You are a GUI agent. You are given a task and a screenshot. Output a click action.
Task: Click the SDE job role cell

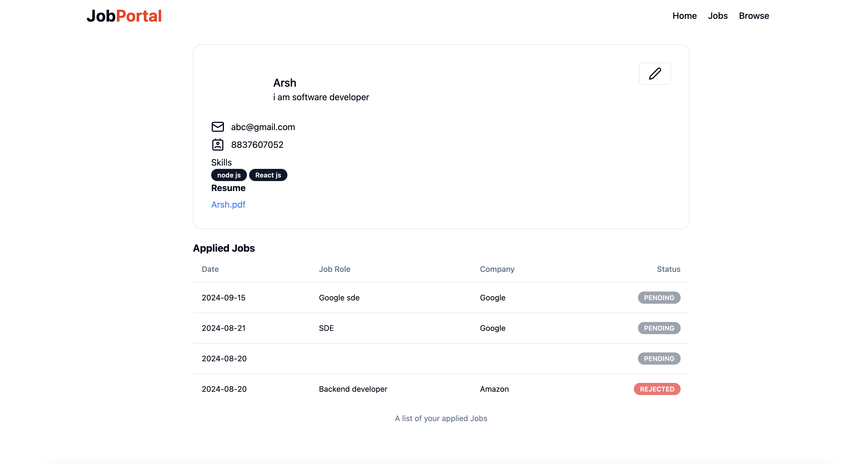(x=326, y=328)
